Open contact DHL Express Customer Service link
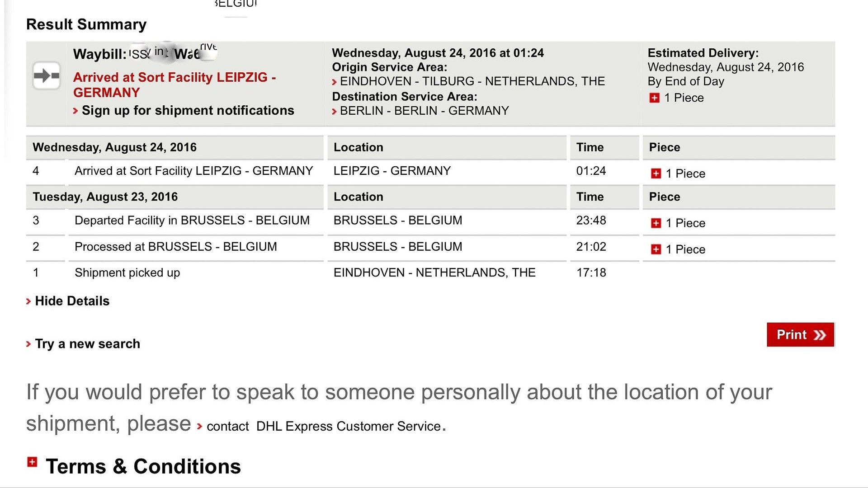 (323, 426)
